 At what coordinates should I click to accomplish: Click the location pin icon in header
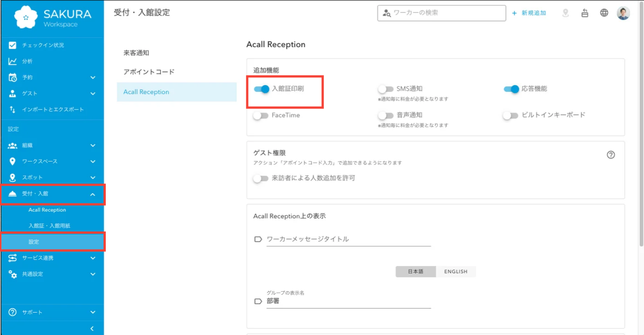coord(565,13)
